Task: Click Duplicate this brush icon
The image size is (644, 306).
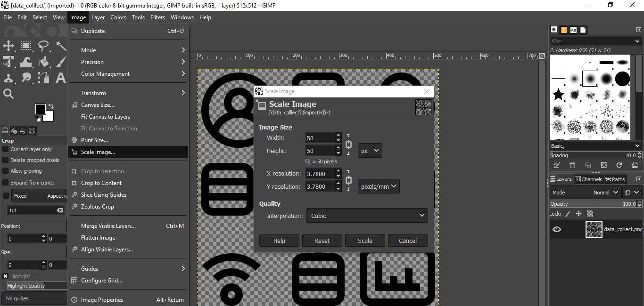Action: 588,165
